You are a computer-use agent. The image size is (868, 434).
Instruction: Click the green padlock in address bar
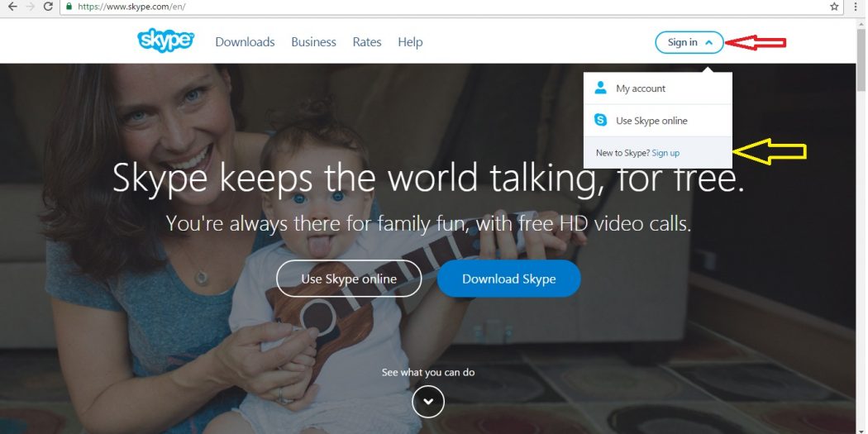point(69,7)
